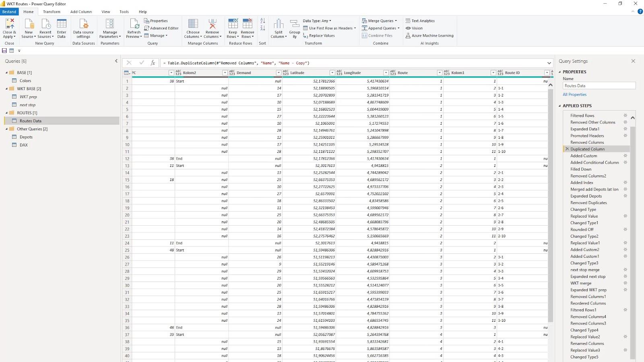
Task: Click the Choose Columns icon
Action: tap(193, 23)
